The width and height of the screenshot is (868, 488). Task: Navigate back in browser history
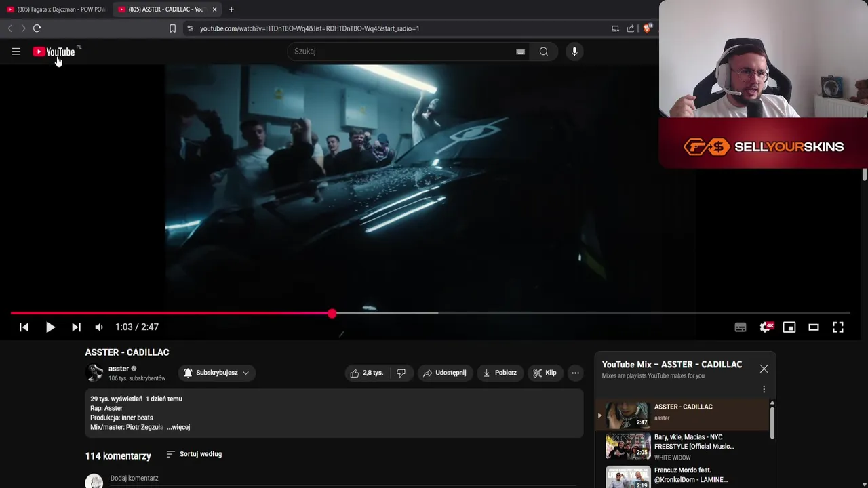(x=9, y=28)
